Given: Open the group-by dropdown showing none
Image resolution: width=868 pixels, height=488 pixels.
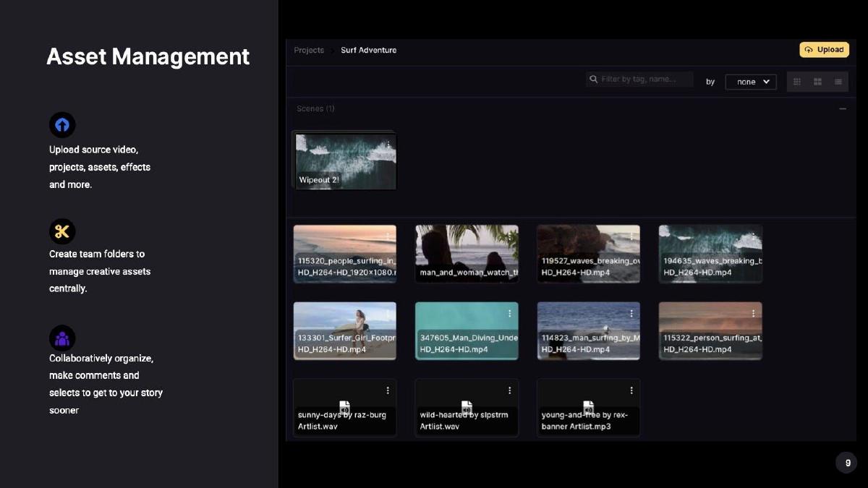Looking at the screenshot, I should pos(751,82).
